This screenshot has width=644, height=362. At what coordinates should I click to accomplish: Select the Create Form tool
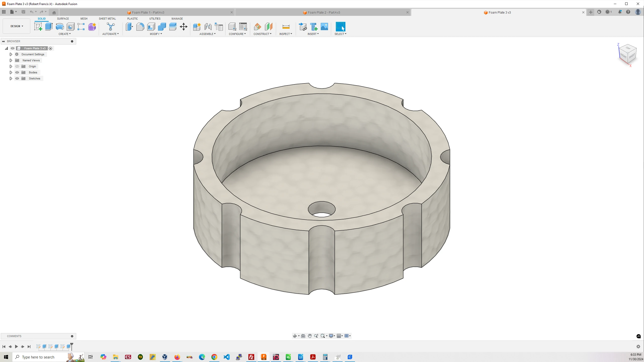(92, 27)
